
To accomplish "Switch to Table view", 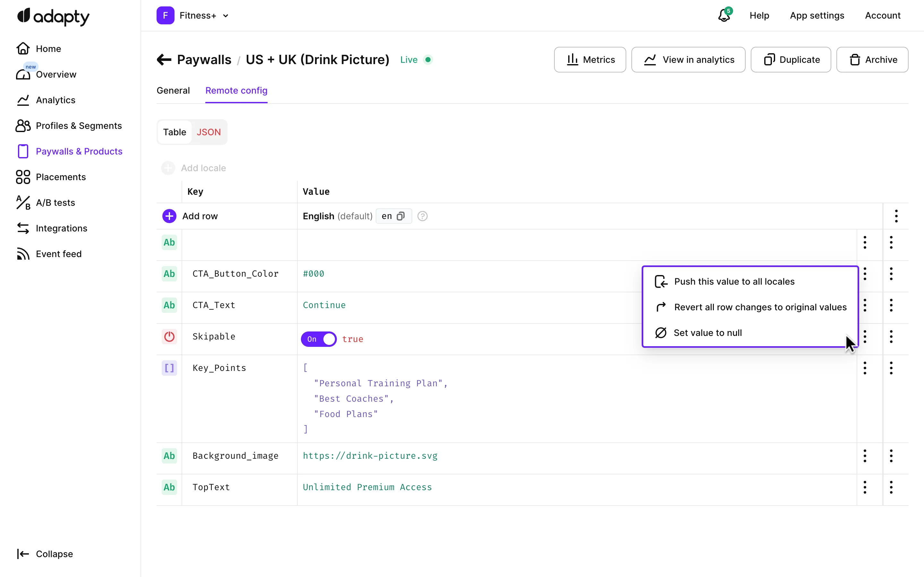I will (x=175, y=132).
